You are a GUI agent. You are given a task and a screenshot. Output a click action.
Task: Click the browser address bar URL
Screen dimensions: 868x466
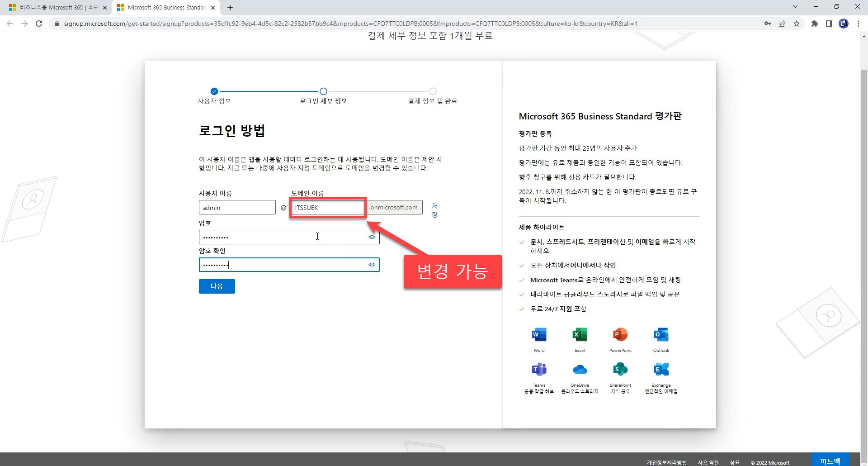(x=350, y=24)
